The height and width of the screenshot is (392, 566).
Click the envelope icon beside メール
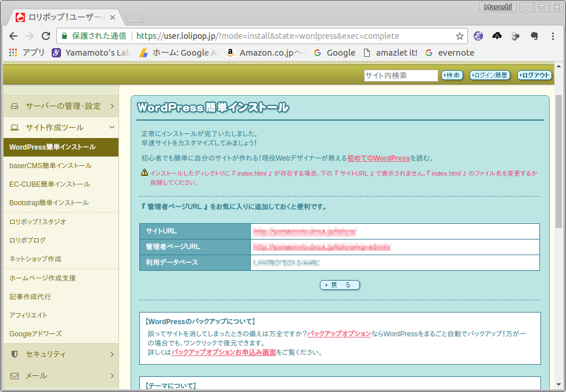(15, 376)
